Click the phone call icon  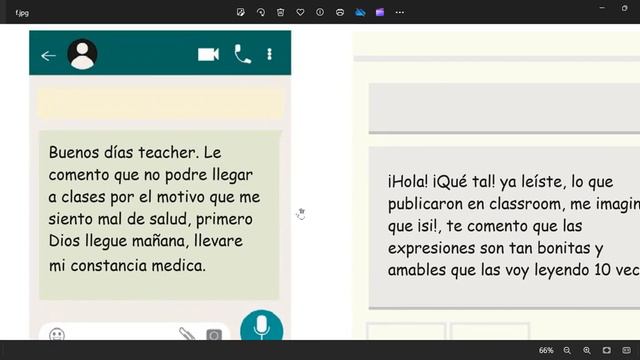point(243,54)
